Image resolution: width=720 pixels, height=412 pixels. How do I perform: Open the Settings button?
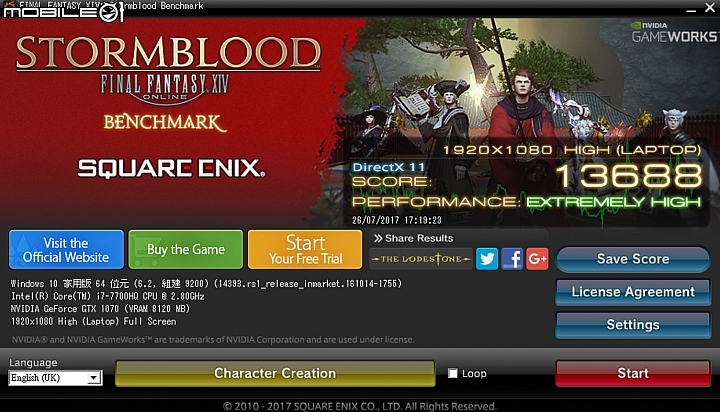[x=633, y=325]
